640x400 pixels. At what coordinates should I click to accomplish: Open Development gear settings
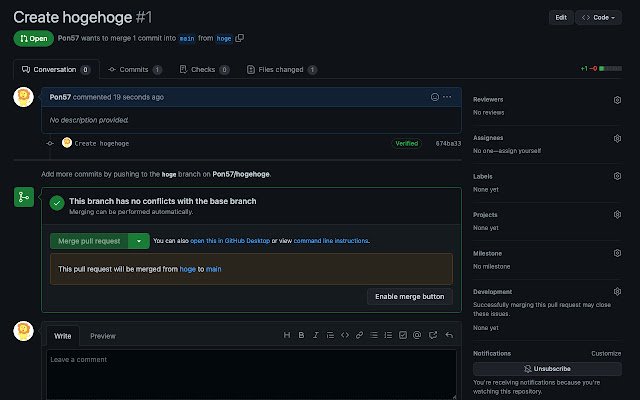click(617, 291)
